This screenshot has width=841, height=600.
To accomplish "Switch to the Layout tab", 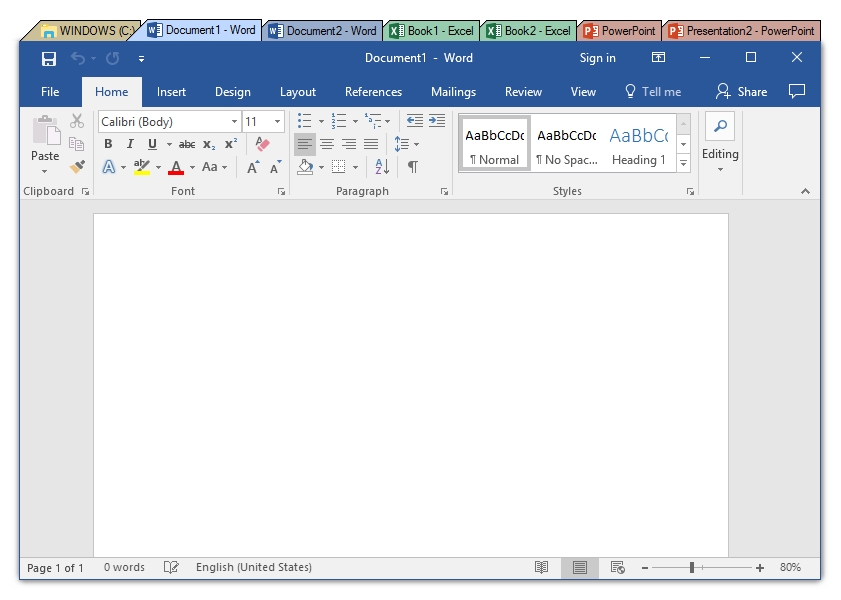I will coord(298,92).
